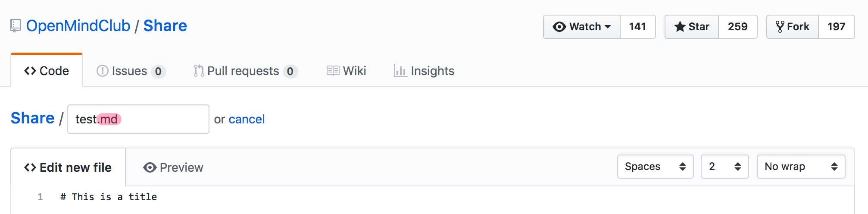This screenshot has width=868, height=214.
Task: View stargazers count 259
Action: (x=737, y=27)
